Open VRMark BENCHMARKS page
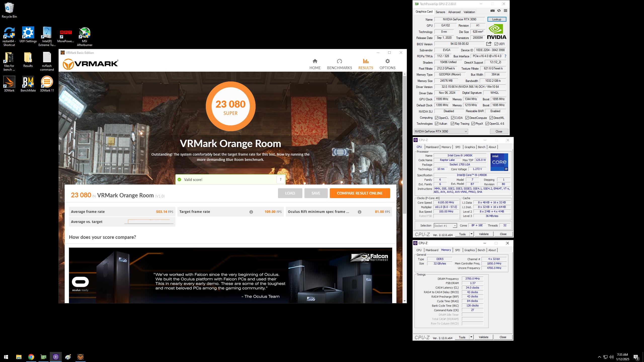644x362 pixels. (x=340, y=64)
